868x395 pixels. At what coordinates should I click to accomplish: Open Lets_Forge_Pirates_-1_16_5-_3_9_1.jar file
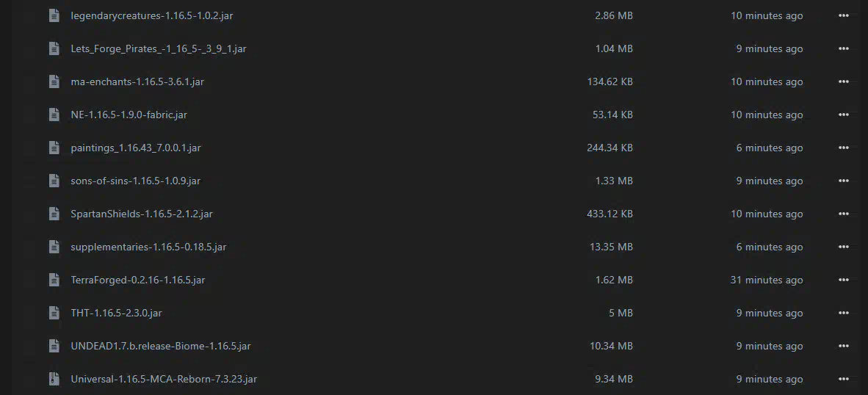point(159,48)
